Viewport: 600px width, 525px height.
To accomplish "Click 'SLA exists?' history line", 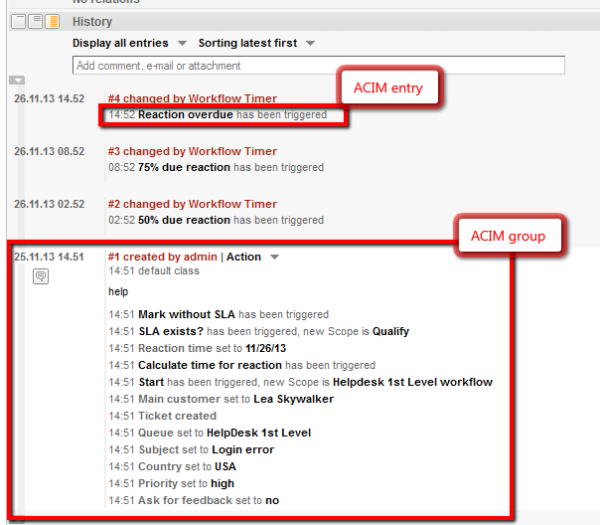I will [x=259, y=331].
